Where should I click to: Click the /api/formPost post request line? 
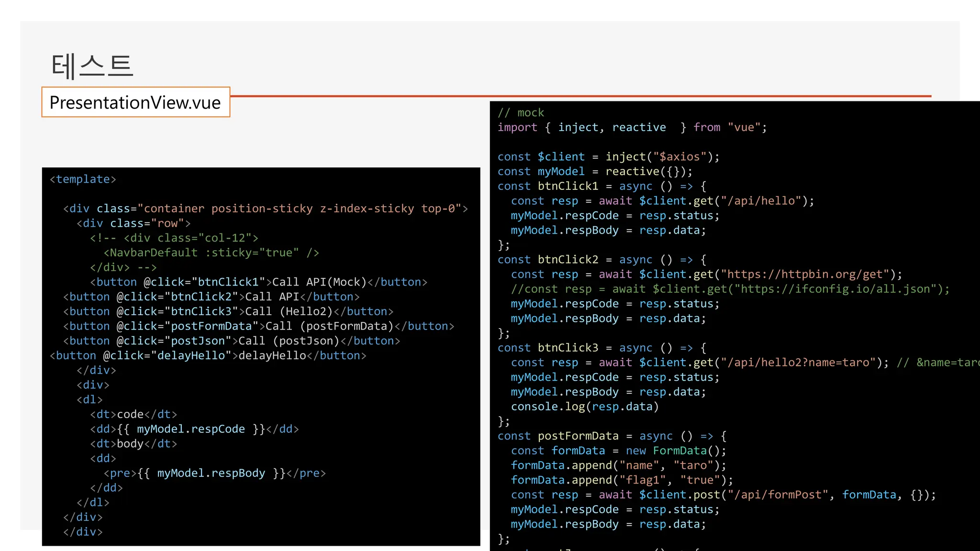click(723, 495)
